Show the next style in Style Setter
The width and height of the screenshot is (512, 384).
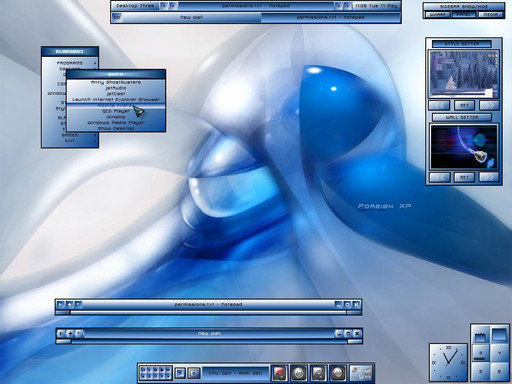[x=489, y=105]
